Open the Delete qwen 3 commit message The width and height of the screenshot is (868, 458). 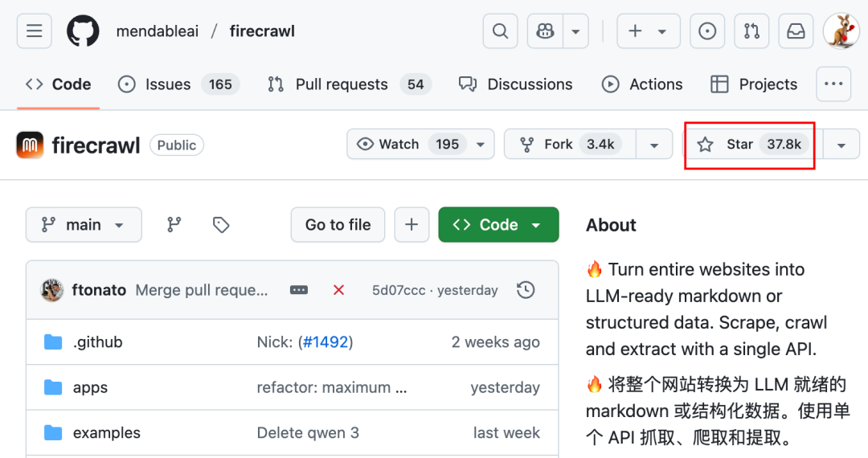308,432
